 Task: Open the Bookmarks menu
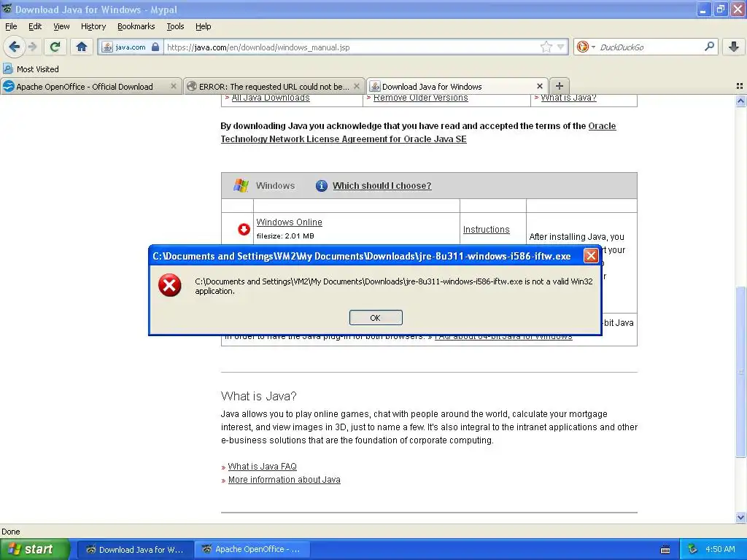click(136, 26)
